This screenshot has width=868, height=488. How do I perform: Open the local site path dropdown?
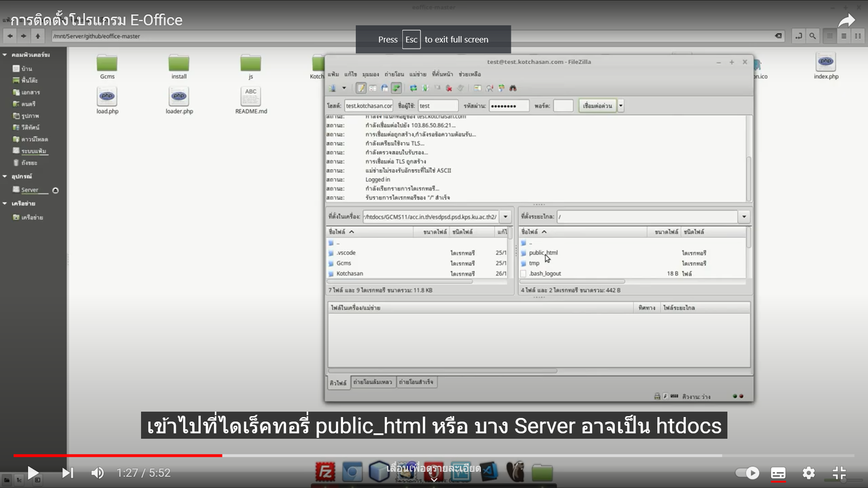point(505,217)
